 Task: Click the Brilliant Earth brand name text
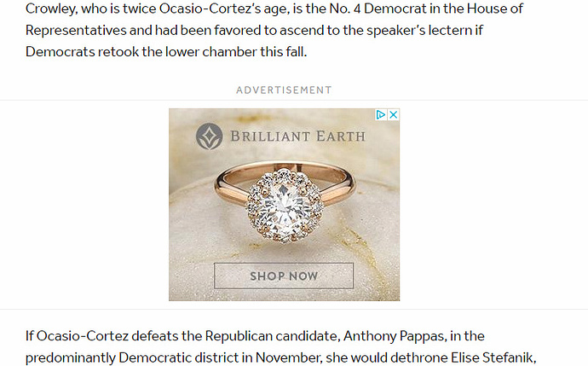click(x=297, y=136)
